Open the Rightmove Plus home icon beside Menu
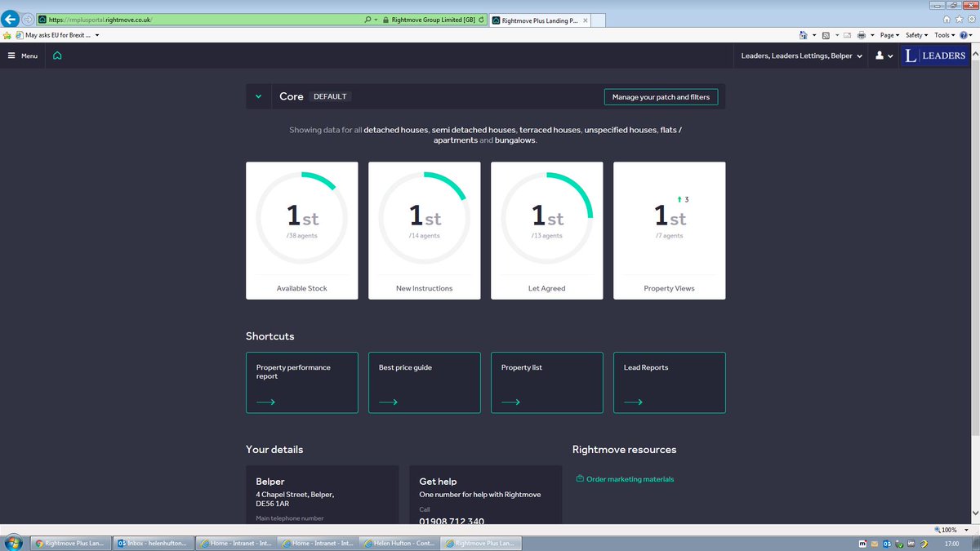The width and height of the screenshot is (980, 551). (x=57, y=56)
